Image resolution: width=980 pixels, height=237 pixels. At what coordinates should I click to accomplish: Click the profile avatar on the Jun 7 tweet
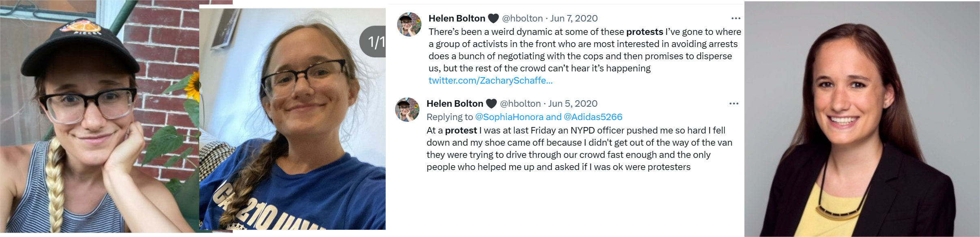[x=409, y=24]
